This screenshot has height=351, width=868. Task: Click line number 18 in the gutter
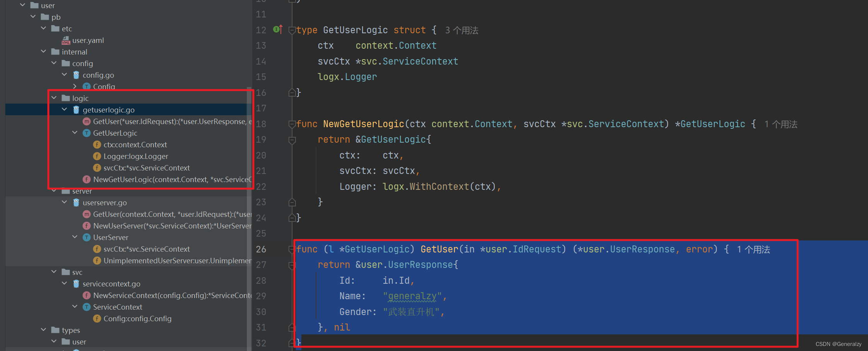261,124
